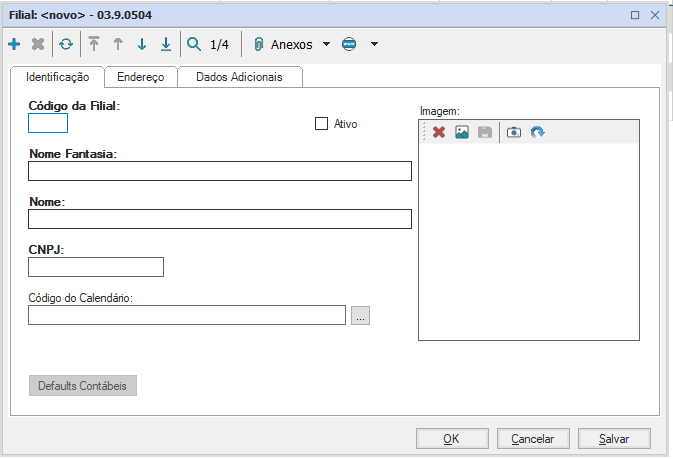Switch to the Endereço tab
673x459 pixels.
coord(141,77)
